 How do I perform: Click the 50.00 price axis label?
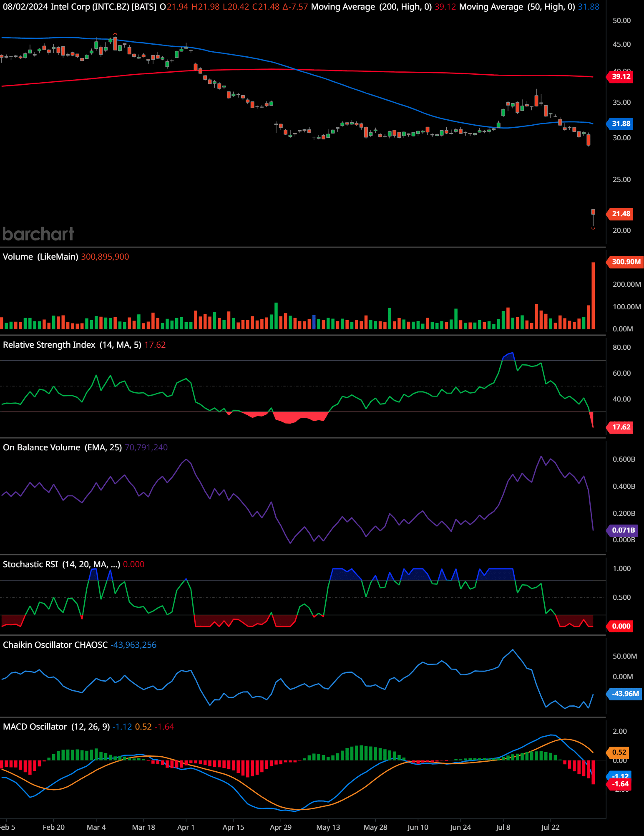(x=621, y=20)
